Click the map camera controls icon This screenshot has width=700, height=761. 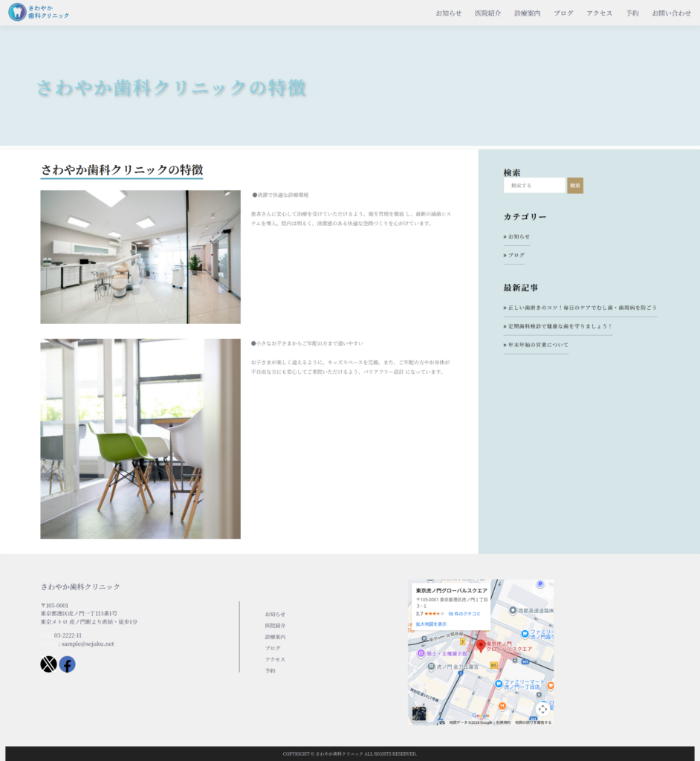point(542,708)
